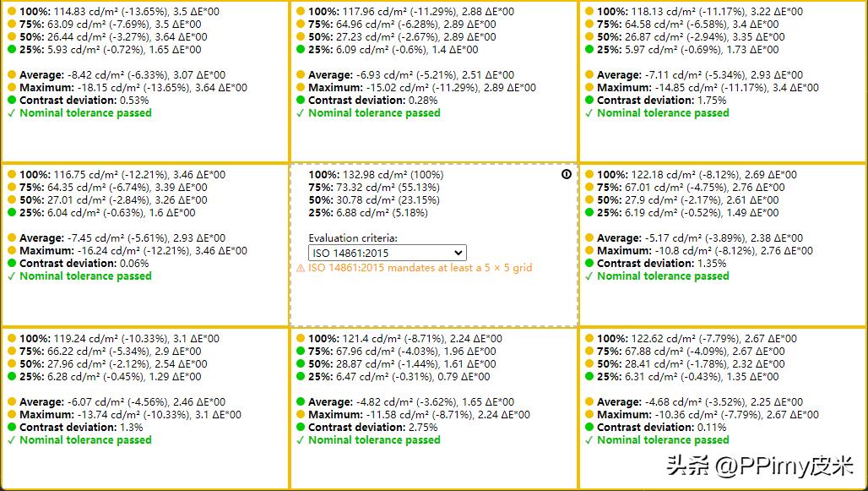Select the line Contrast deviation: 0.28%
Screen dimensions: 868x491
pos(372,101)
